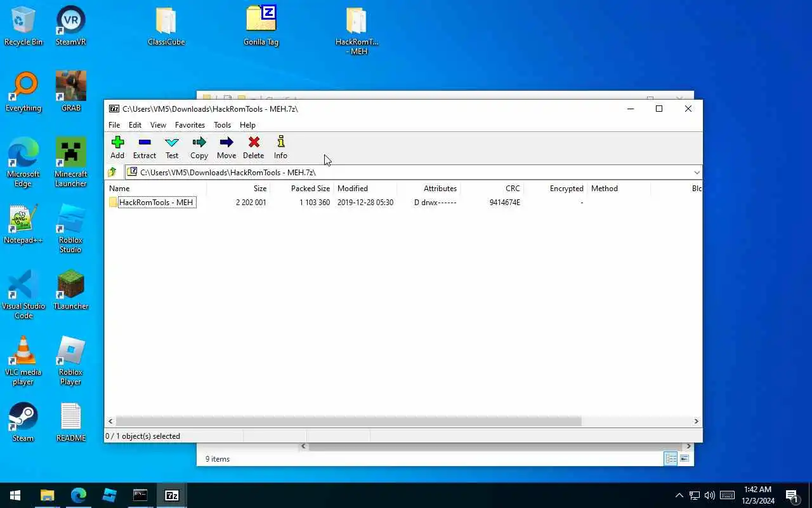
Task: Click the Move toolbar icon
Action: [x=226, y=147]
